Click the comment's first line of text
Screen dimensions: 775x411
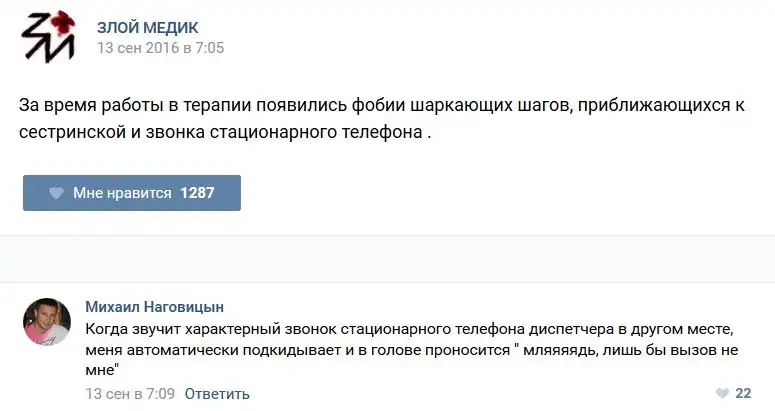click(x=410, y=328)
